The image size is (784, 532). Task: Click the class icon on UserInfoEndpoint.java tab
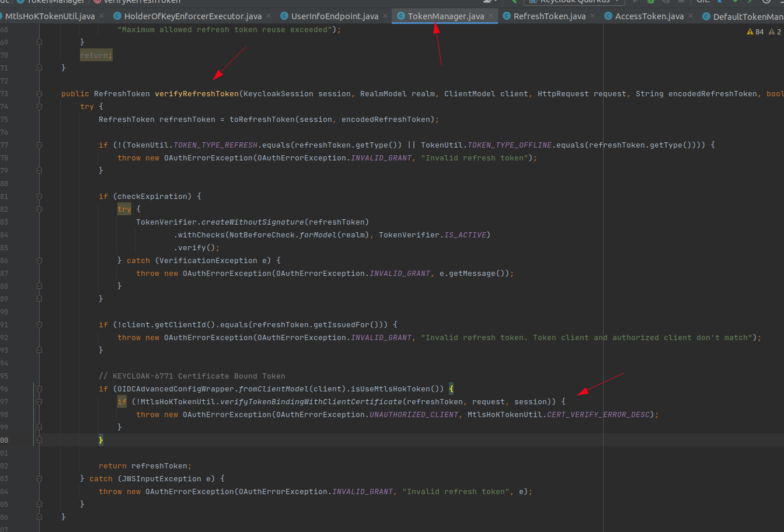click(284, 16)
